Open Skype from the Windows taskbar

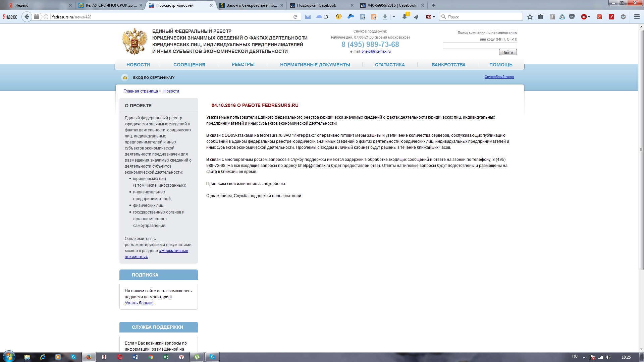[73, 357]
